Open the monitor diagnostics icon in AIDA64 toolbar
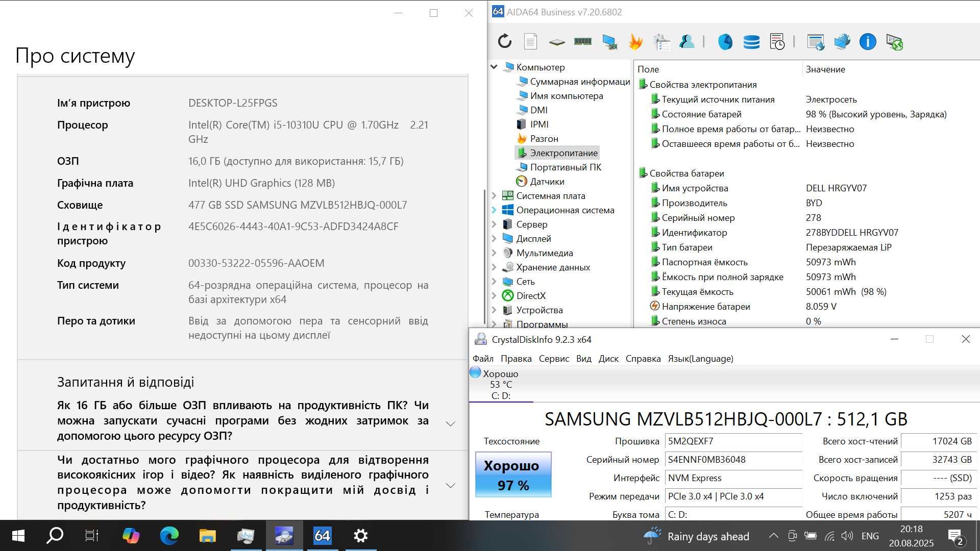This screenshot has width=980, height=551. [609, 42]
